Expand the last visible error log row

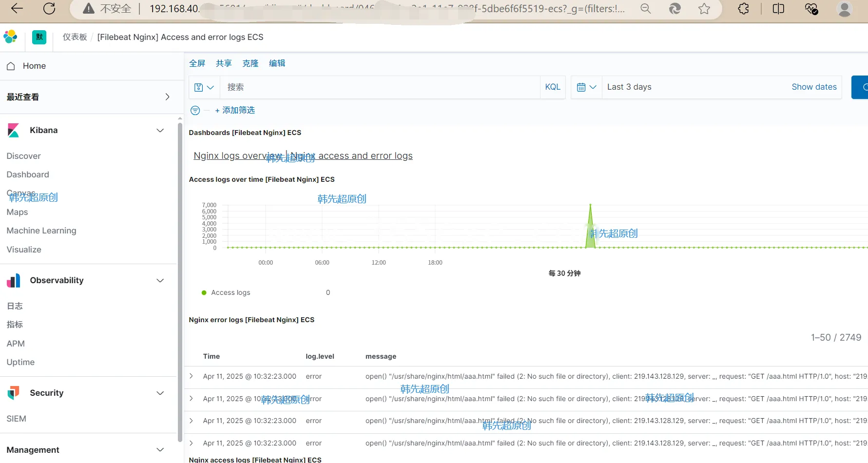pyautogui.click(x=192, y=443)
